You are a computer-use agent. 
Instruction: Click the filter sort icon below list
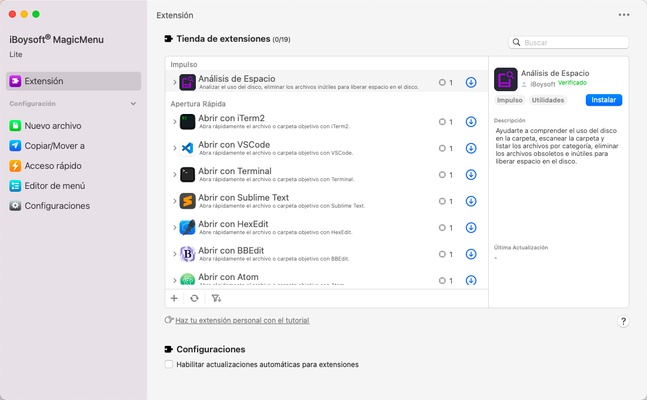tap(216, 298)
